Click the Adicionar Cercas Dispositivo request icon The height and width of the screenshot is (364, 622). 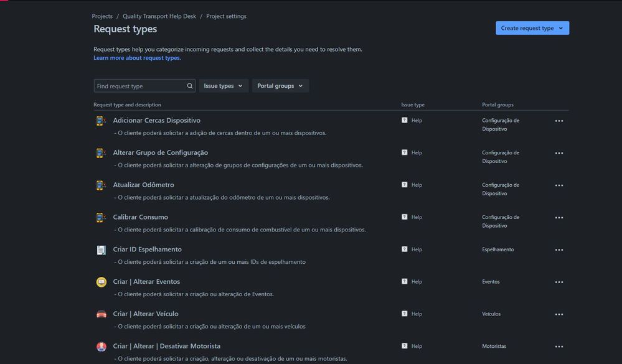click(101, 121)
